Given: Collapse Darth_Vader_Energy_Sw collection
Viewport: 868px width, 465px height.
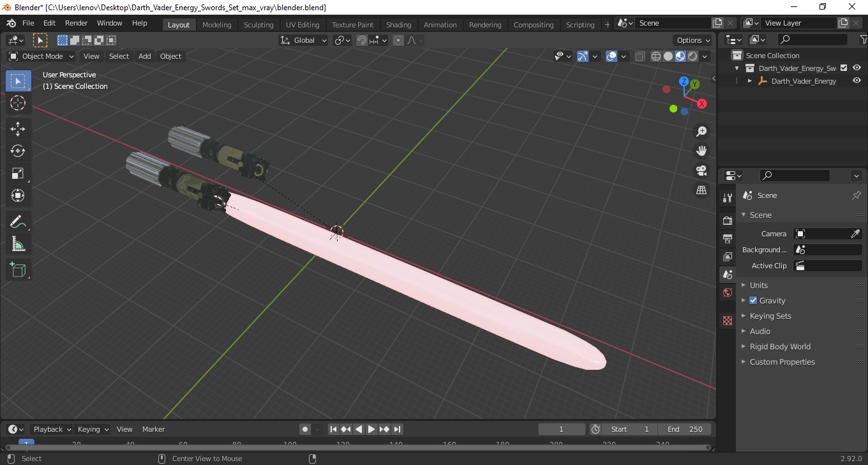Looking at the screenshot, I should 737,68.
